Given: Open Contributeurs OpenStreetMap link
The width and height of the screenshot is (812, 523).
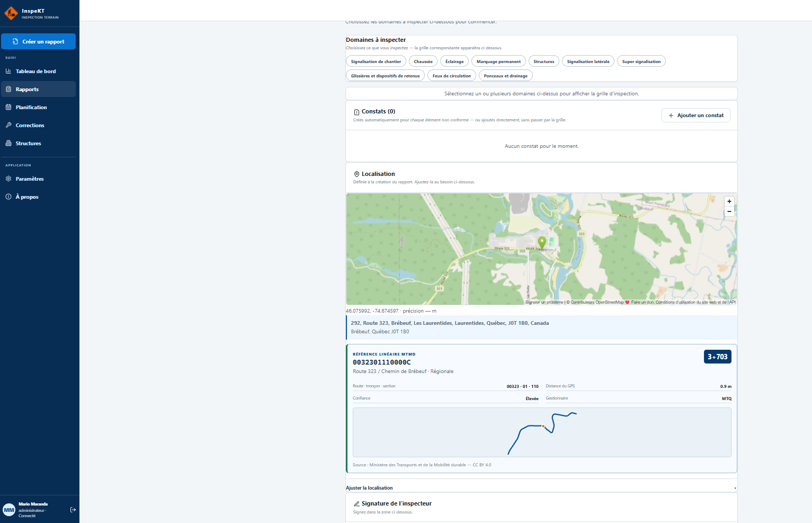Looking at the screenshot, I should pos(597,302).
